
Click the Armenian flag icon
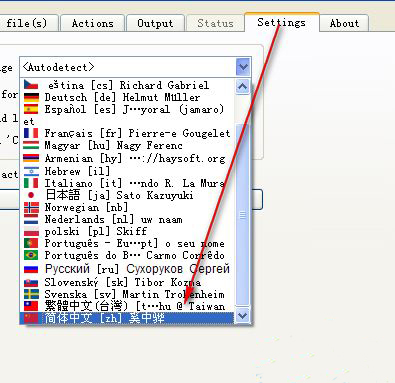31,158
